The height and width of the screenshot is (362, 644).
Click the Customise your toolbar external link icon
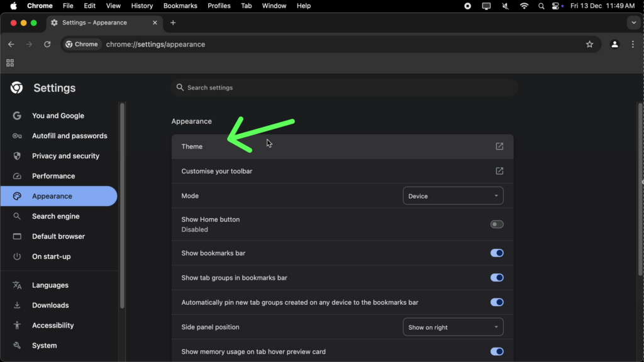pos(499,171)
